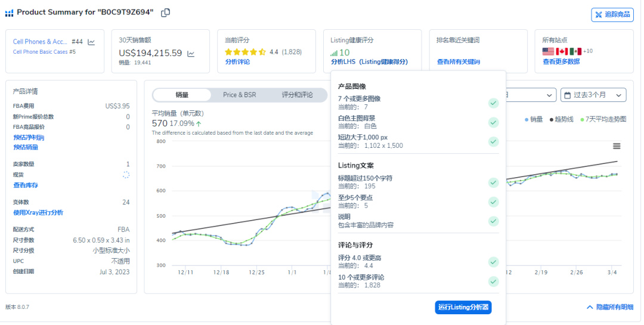
Task: Open the sales trend icon beside US$194,215.59
Action: (191, 54)
